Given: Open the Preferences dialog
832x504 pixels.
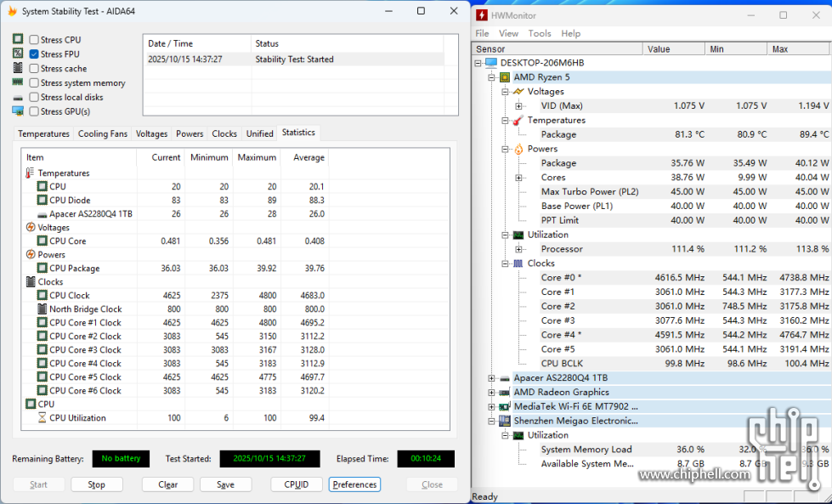Looking at the screenshot, I should coord(354,484).
